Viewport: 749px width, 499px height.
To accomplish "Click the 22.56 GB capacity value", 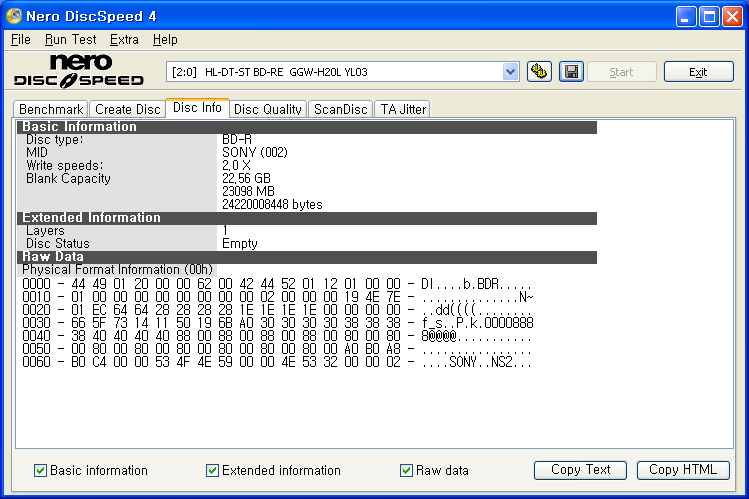I will pos(246,178).
